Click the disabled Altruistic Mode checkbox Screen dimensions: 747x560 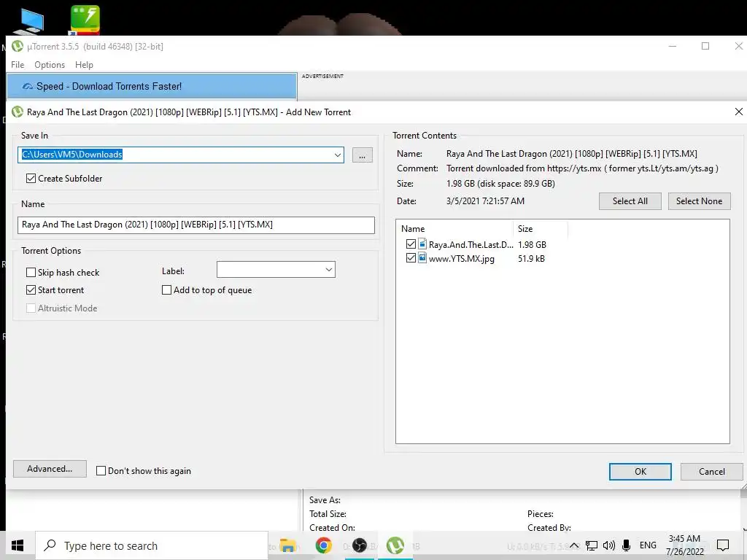(x=31, y=308)
